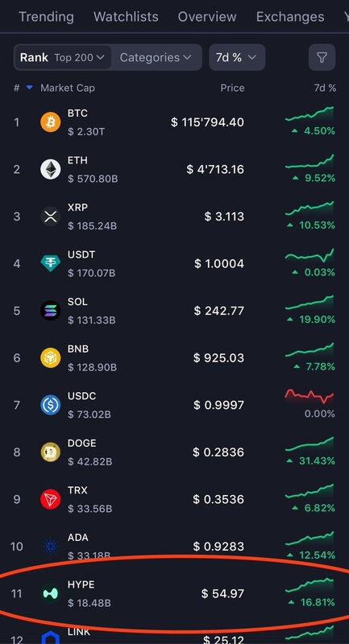This screenshot has height=644, width=349.
Task: Open the filter funnel button
Action: pos(322,57)
